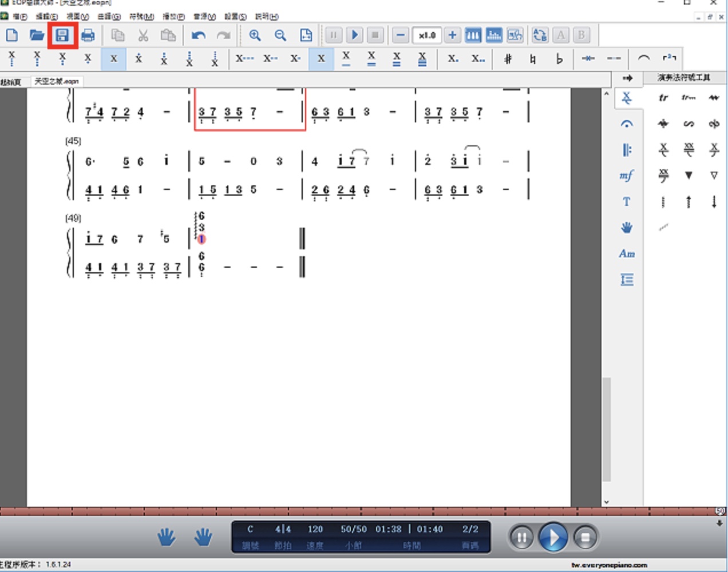This screenshot has width=728, height=572.
Task: Switch to the 天空之城.eopn document tab
Action: pyautogui.click(x=57, y=81)
